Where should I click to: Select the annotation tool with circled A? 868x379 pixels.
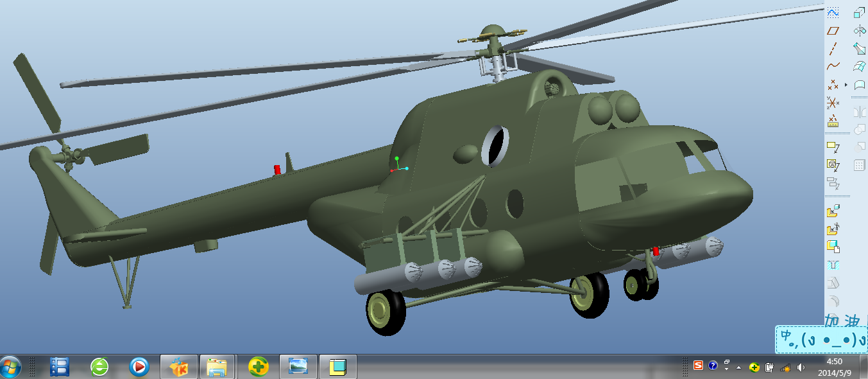pyautogui.click(x=833, y=165)
